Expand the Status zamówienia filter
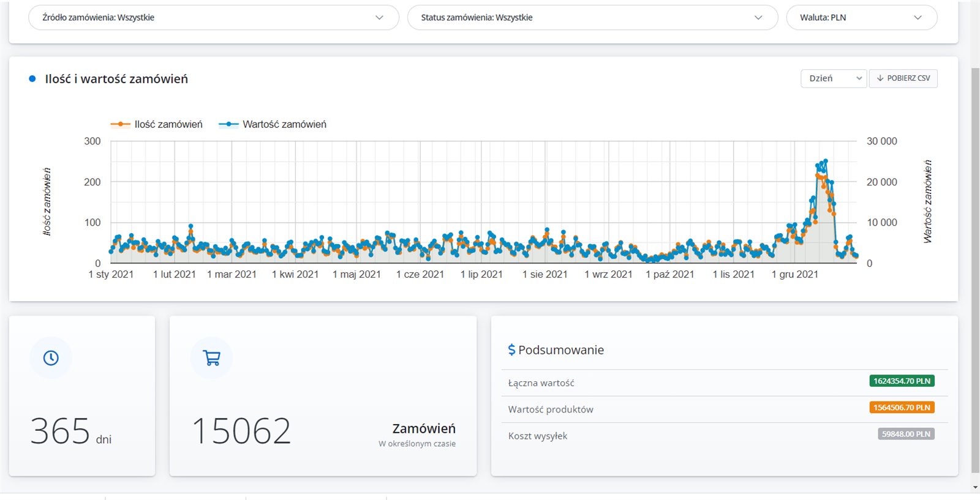Viewport: 980px width, 500px height. pyautogui.click(x=592, y=18)
